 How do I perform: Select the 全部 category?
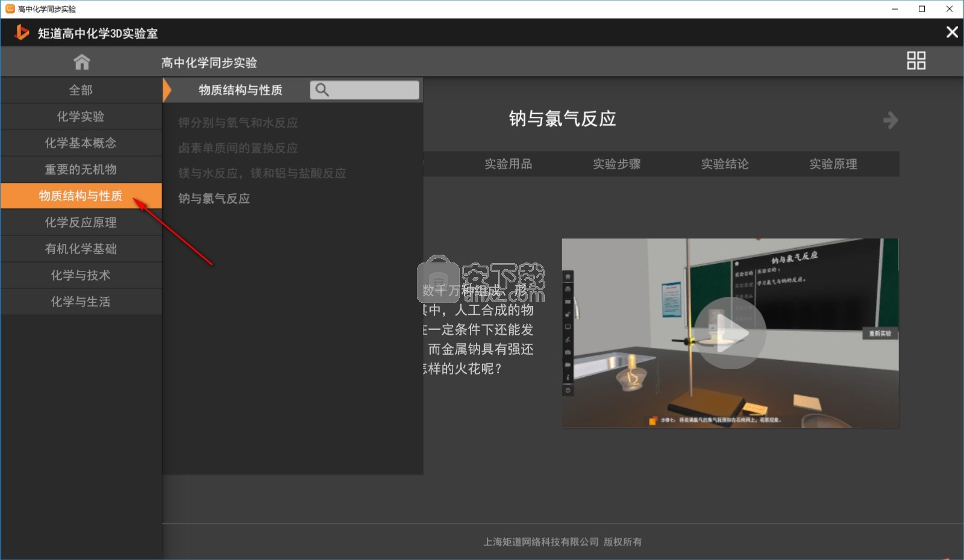[81, 90]
